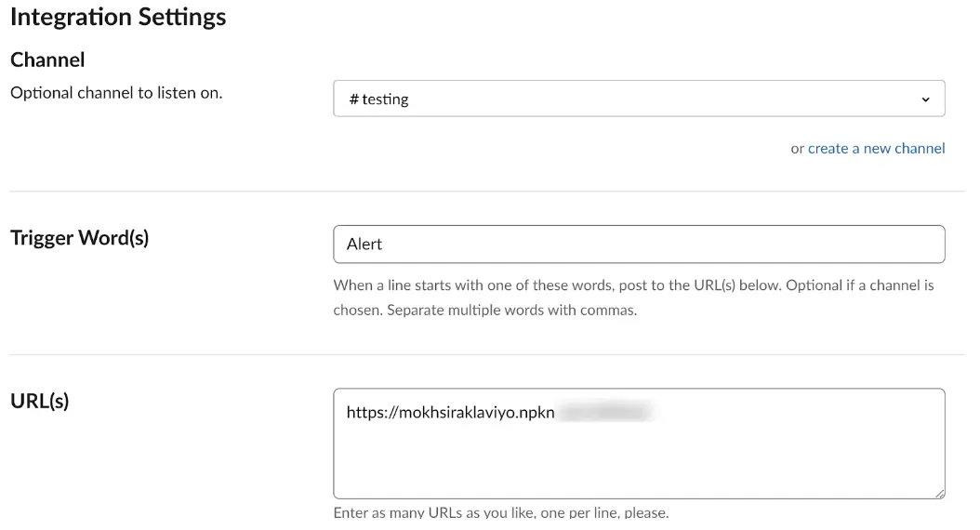
Task: Click empty space inside the URL(s) textarea
Action: coord(639,460)
